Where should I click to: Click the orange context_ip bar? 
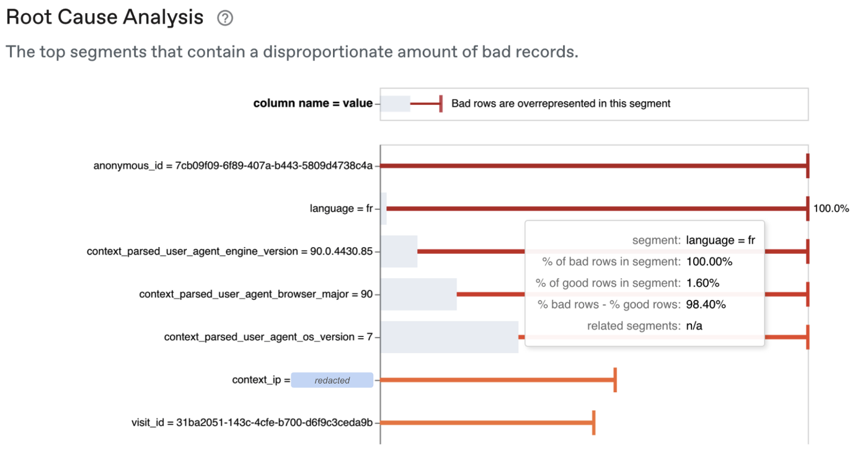(x=498, y=380)
